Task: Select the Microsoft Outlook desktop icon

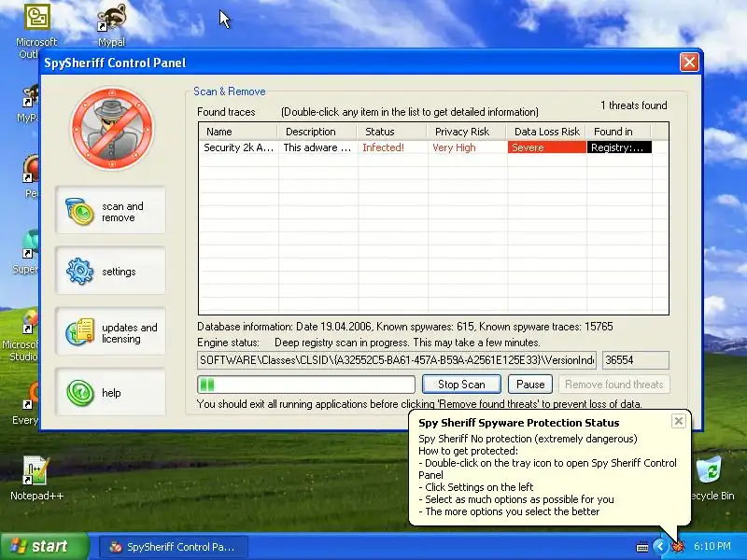Action: pos(36,32)
